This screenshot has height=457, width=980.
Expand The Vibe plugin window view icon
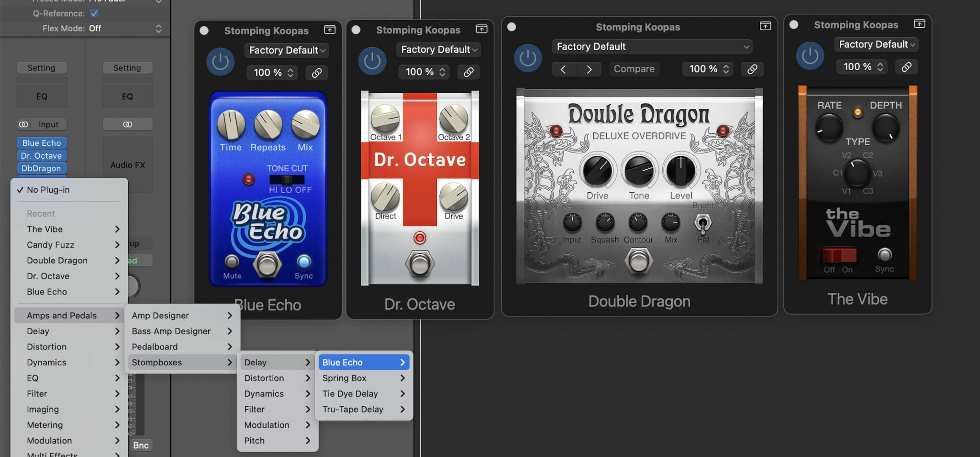[x=919, y=23]
